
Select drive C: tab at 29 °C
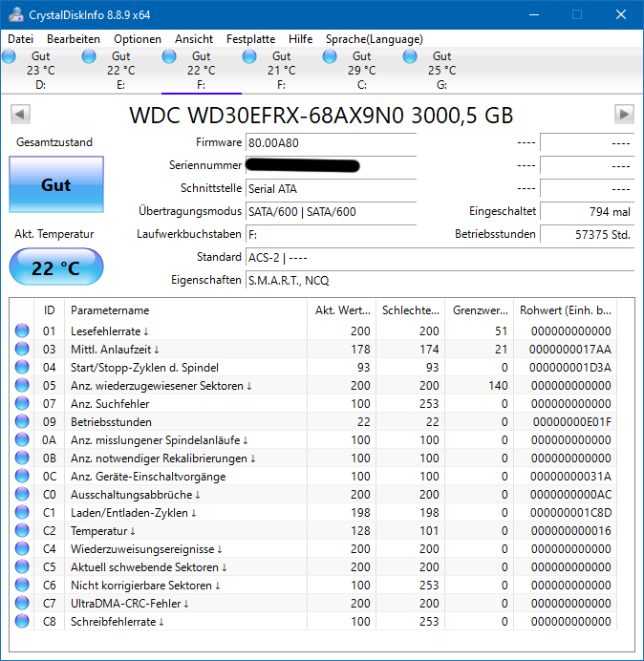(x=361, y=71)
